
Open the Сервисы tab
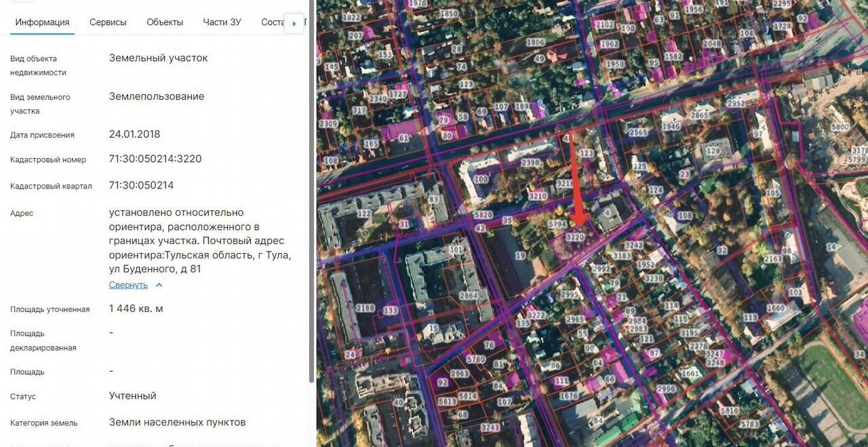[x=108, y=22]
